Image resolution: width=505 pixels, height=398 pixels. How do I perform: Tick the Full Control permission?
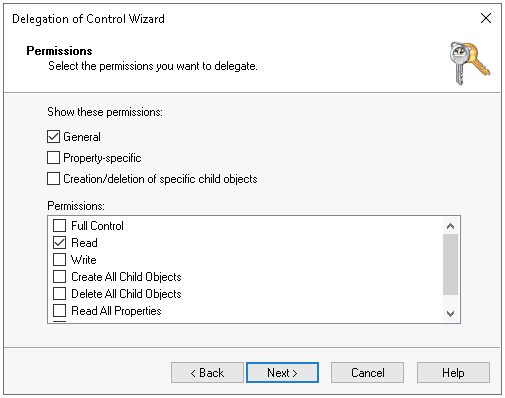59,226
